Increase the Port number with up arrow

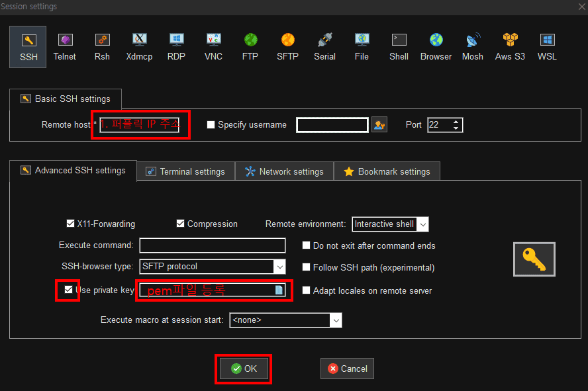(456, 122)
